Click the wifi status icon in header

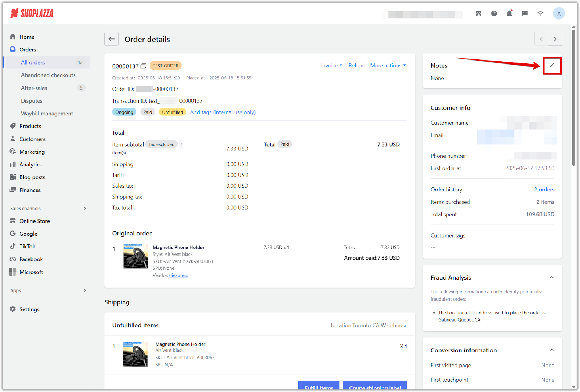(540, 13)
